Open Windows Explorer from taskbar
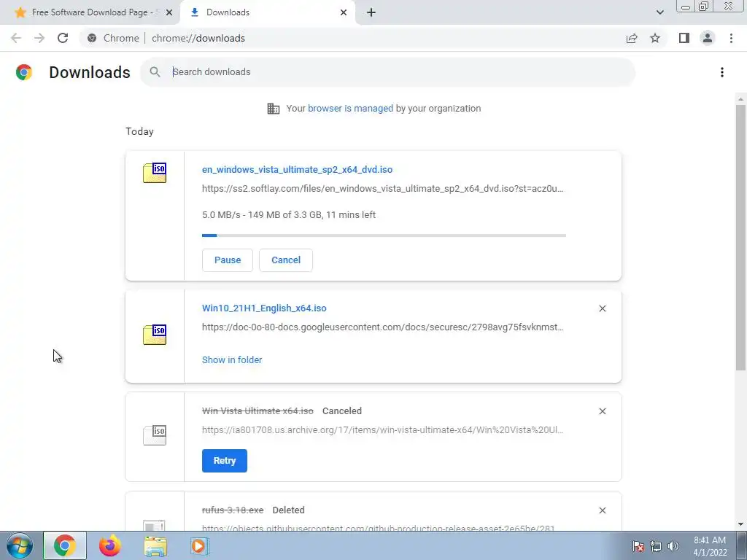 [x=155, y=545]
